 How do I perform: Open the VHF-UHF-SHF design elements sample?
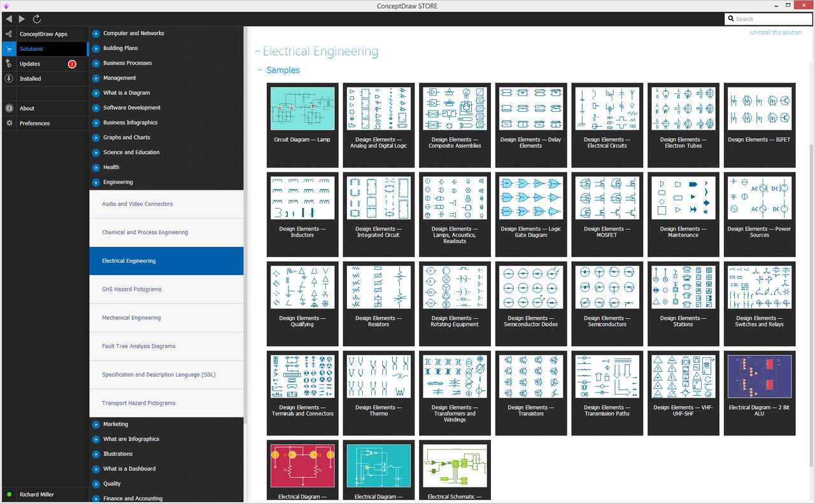[683, 393]
